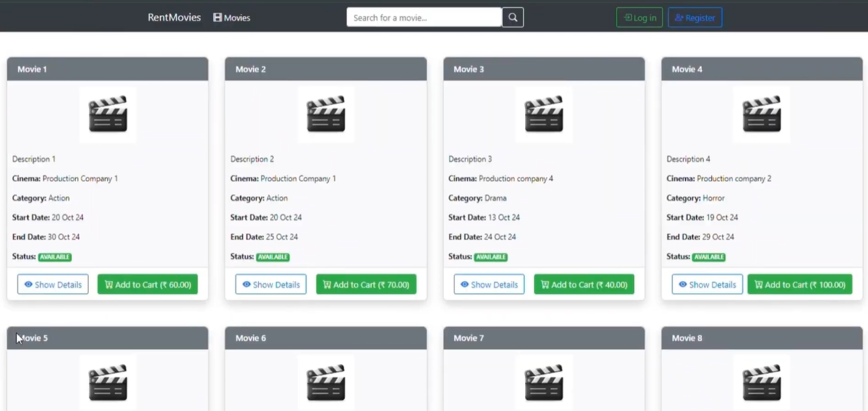
Task: Click the Movie 2 card header
Action: (326, 69)
